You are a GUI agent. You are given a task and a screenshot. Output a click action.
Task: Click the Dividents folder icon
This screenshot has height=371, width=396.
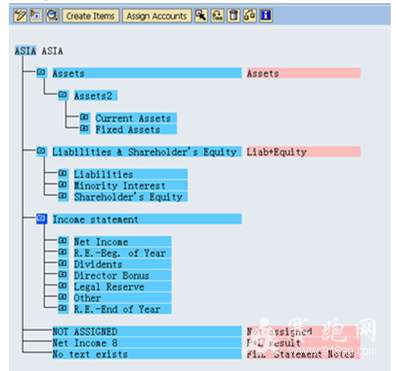pyautogui.click(x=63, y=263)
